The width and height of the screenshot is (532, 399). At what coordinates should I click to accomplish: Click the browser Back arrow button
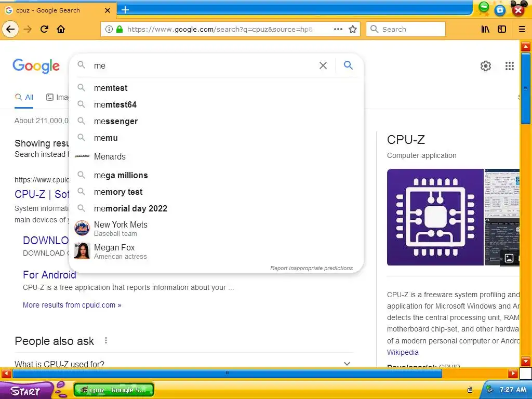coord(10,29)
